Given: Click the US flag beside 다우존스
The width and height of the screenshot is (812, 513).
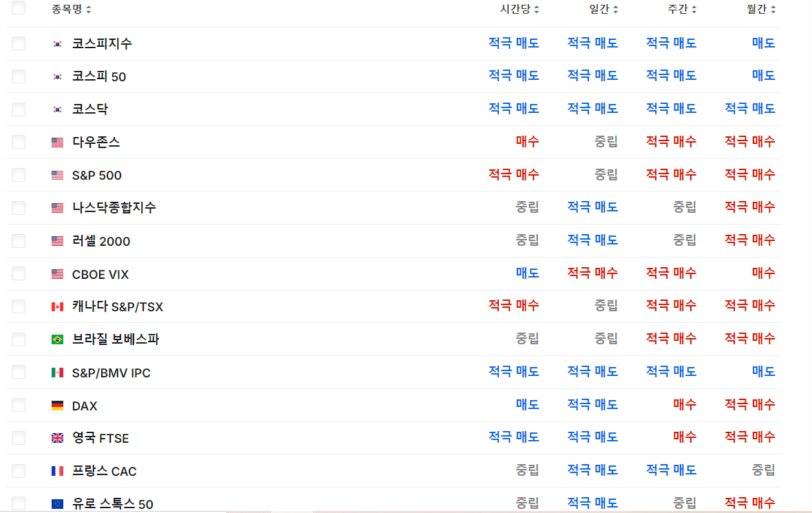Looking at the screenshot, I should pyautogui.click(x=58, y=143).
